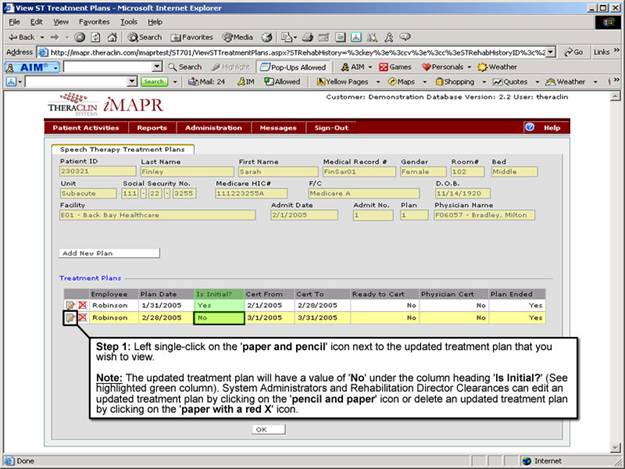Select Speech Therapy Treatment Plans tab
The height and width of the screenshot is (469, 625).
pos(122,149)
